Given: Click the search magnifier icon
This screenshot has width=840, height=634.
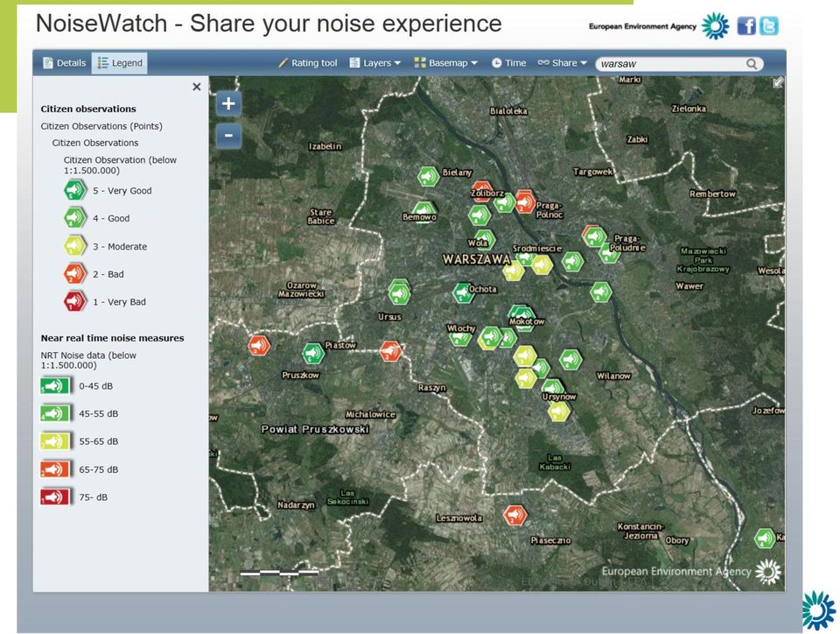Looking at the screenshot, I should [752, 64].
